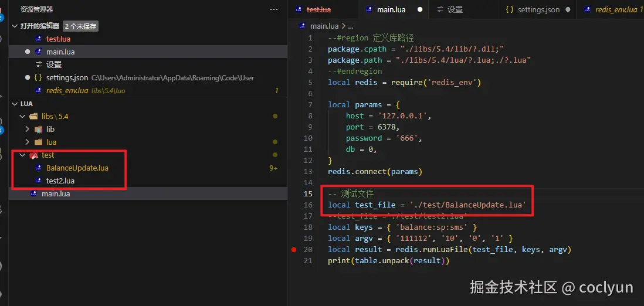Click the breadcrumb ellipsis after main.lua
The width and height of the screenshot is (644, 306).
[x=350, y=26]
